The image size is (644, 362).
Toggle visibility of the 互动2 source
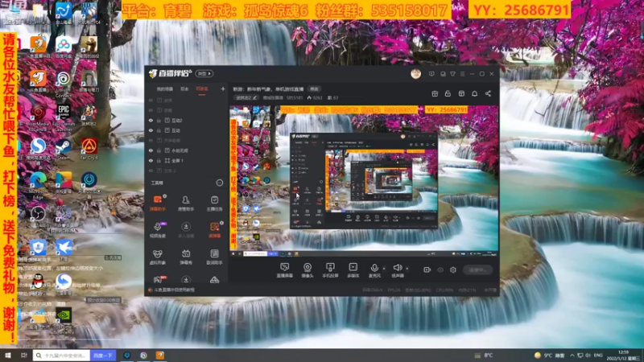tap(151, 121)
